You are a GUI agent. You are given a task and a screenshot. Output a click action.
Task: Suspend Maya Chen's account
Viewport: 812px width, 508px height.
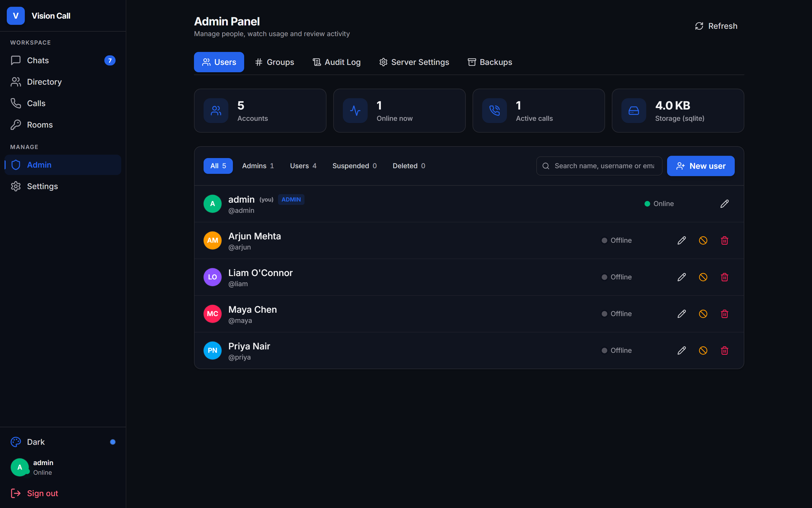click(703, 314)
